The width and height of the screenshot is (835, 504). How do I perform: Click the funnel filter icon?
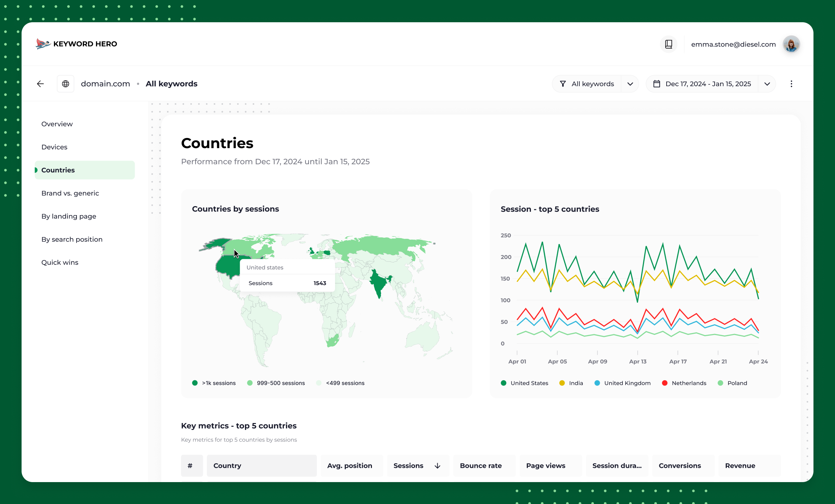pyautogui.click(x=563, y=84)
